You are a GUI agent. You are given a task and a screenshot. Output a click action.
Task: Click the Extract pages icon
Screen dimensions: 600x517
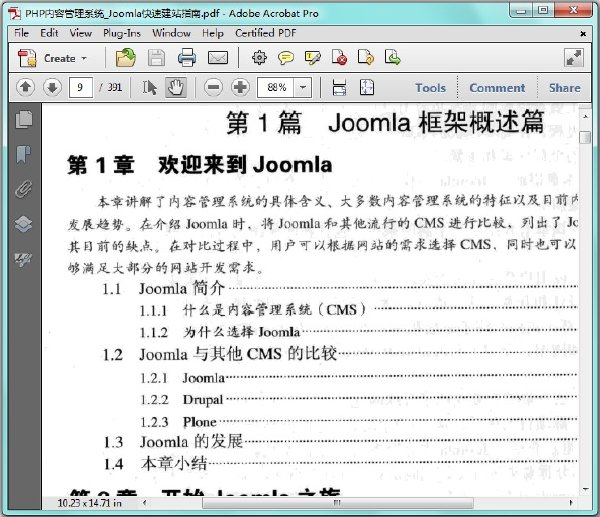[x=392, y=57]
